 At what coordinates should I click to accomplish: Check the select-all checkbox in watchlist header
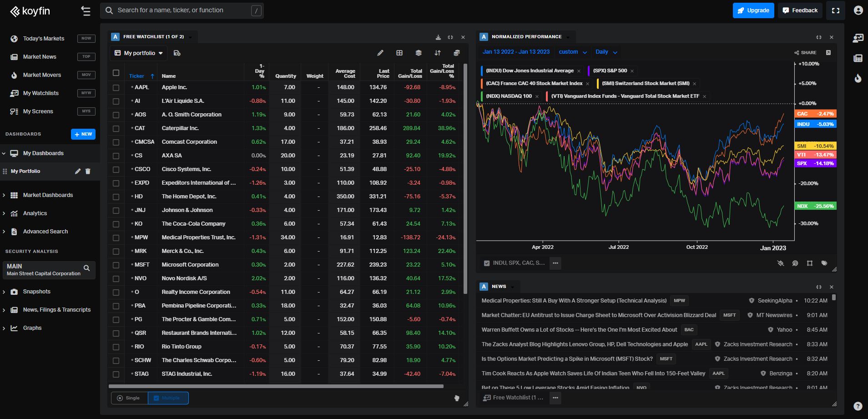(x=116, y=73)
